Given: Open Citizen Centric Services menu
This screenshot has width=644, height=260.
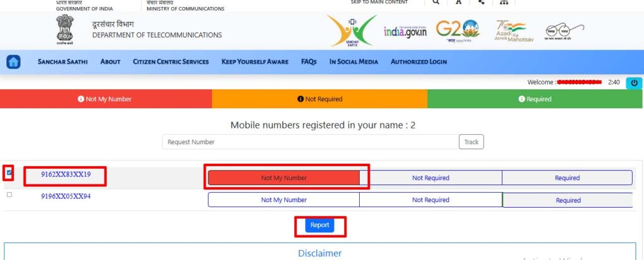Looking at the screenshot, I should [x=171, y=62].
